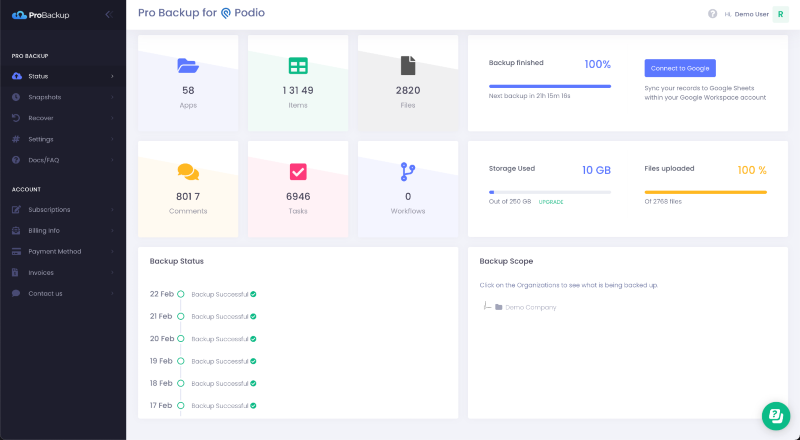Screen dimensions: 800x440
Task: Click the Connect to Google button
Action: (x=680, y=68)
